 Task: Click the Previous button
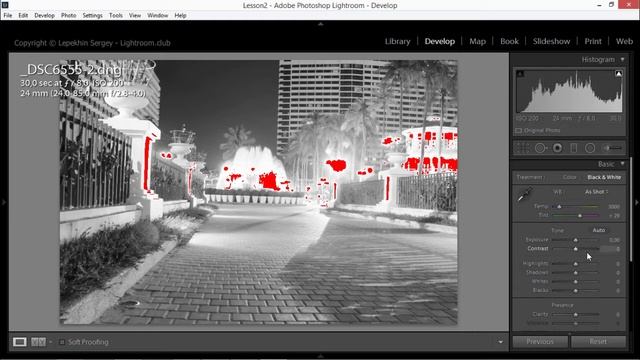click(x=540, y=342)
